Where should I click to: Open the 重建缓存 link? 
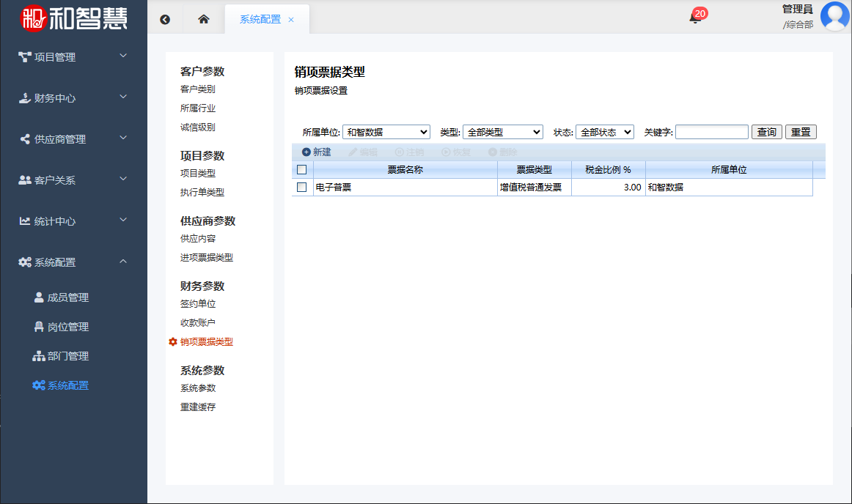click(x=198, y=407)
